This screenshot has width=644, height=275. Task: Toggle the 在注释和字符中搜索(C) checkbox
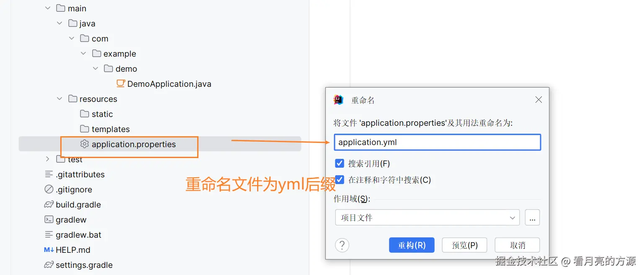click(340, 179)
